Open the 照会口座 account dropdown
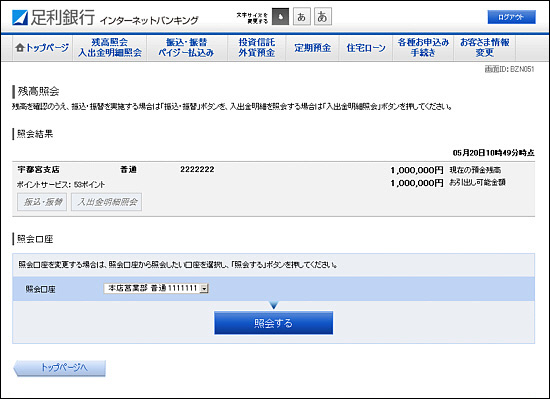The height and width of the screenshot is (399, 550). [156, 288]
